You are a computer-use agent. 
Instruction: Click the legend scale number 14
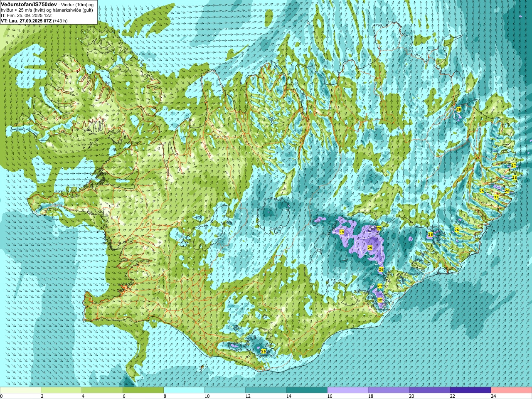[x=289, y=397]
